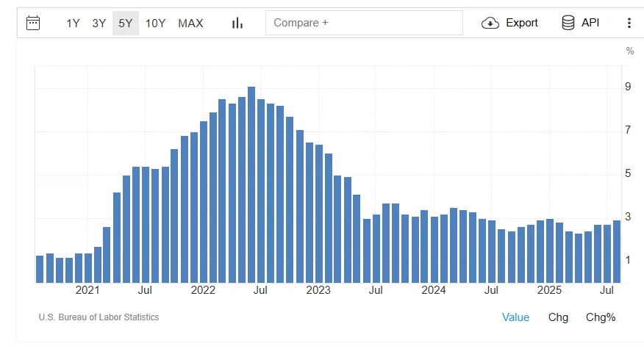This screenshot has width=644, height=346.
Task: Switch chart to Chg view
Action: point(558,317)
